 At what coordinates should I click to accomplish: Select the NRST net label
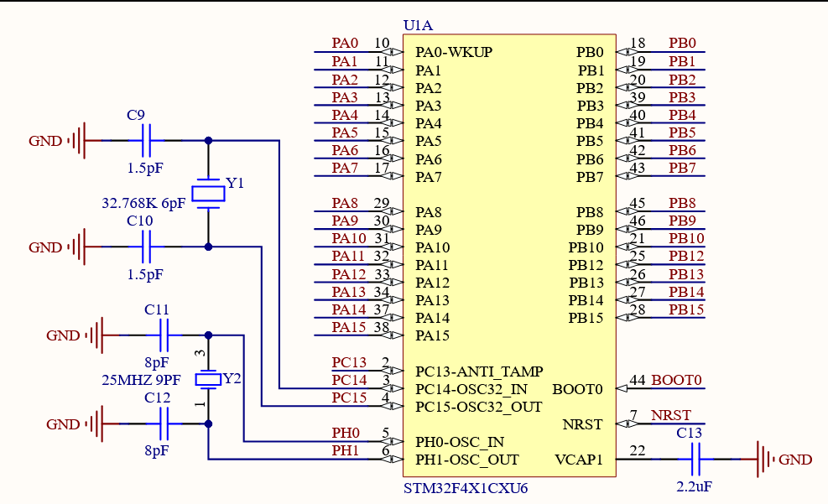point(671,416)
